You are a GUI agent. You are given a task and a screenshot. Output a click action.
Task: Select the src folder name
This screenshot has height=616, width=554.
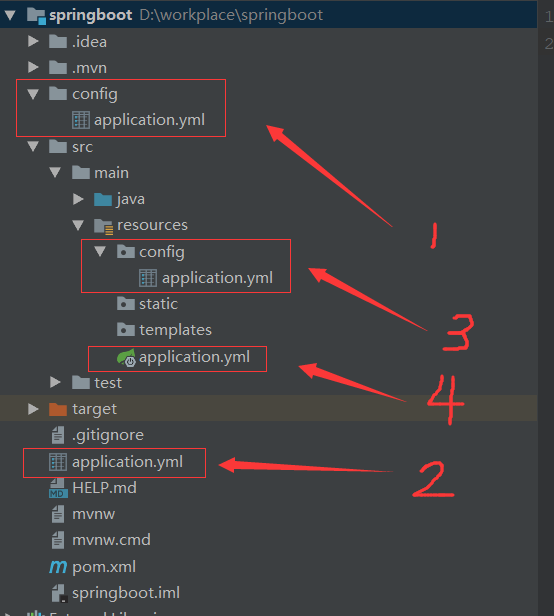point(83,147)
